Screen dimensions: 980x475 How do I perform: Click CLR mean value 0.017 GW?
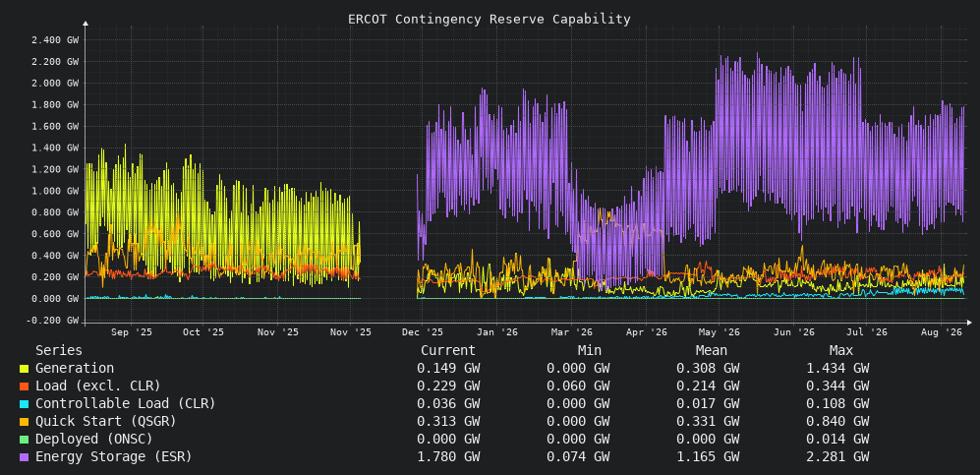point(708,404)
